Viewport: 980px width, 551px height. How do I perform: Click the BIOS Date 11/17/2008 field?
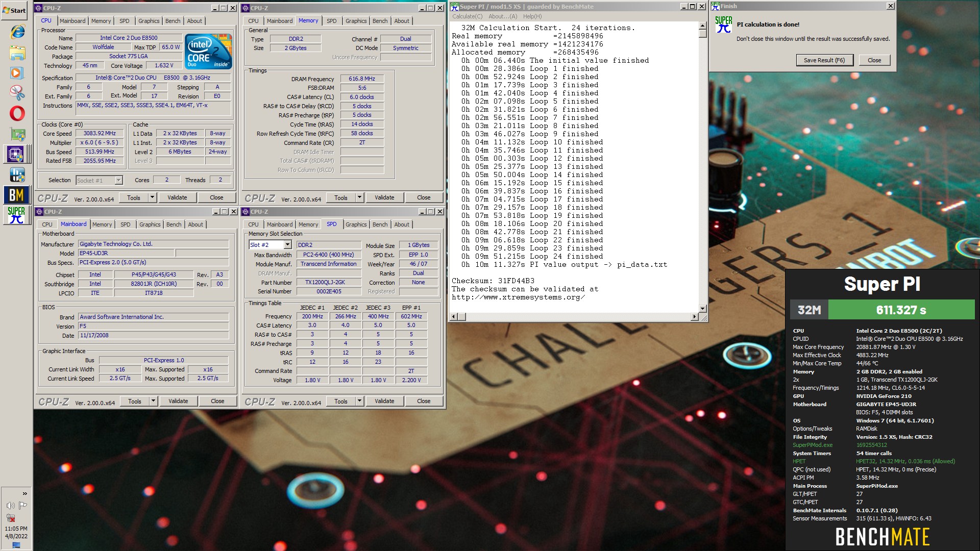[153, 335]
